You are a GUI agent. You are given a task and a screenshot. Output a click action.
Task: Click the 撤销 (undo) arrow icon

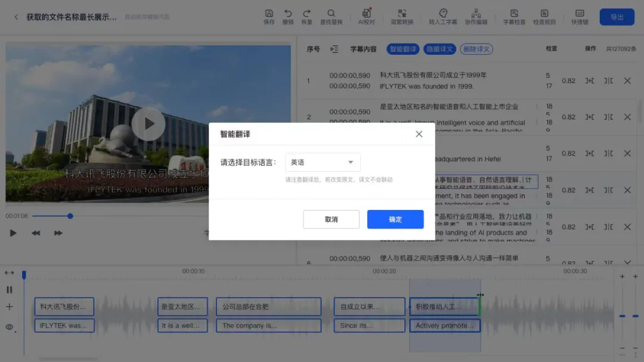[x=288, y=14]
